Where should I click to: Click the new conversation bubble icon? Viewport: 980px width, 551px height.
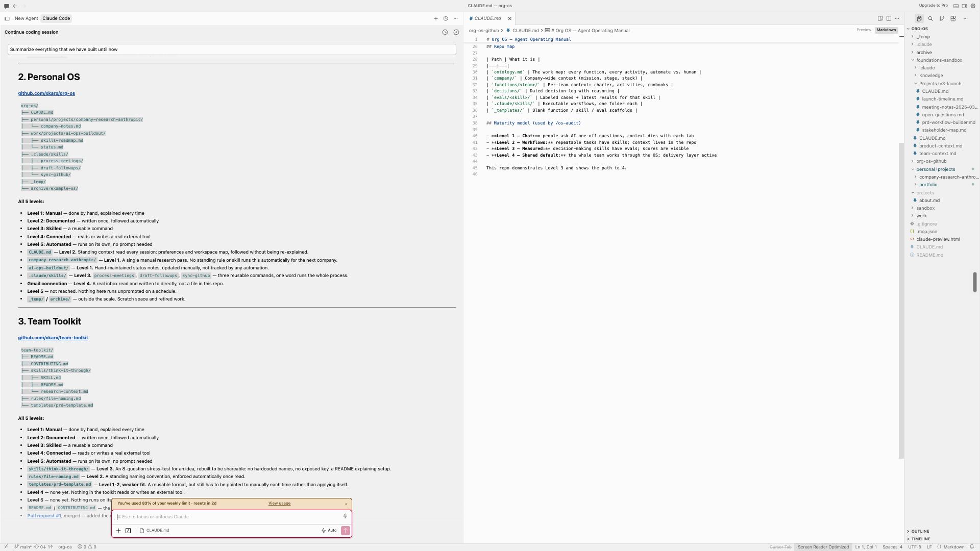click(x=456, y=32)
